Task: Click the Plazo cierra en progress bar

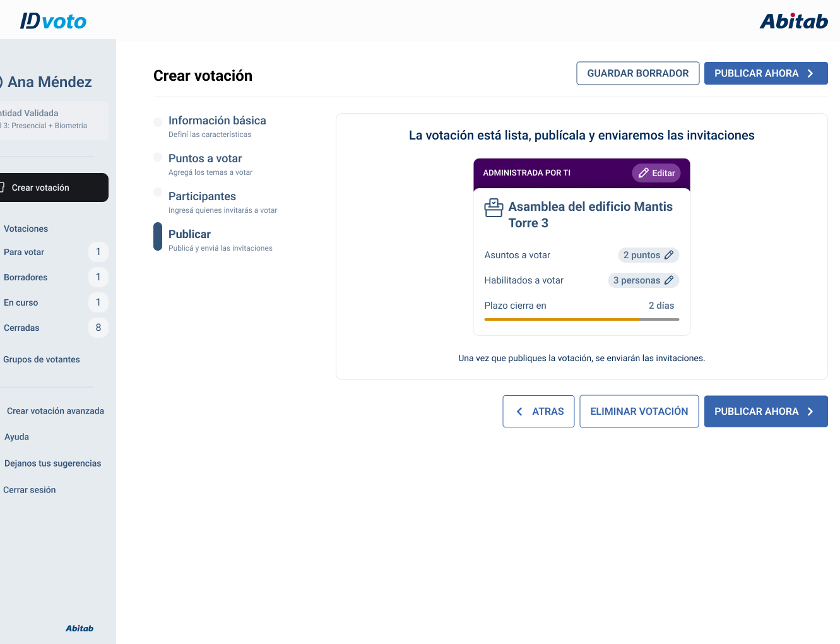Action: 581,319
